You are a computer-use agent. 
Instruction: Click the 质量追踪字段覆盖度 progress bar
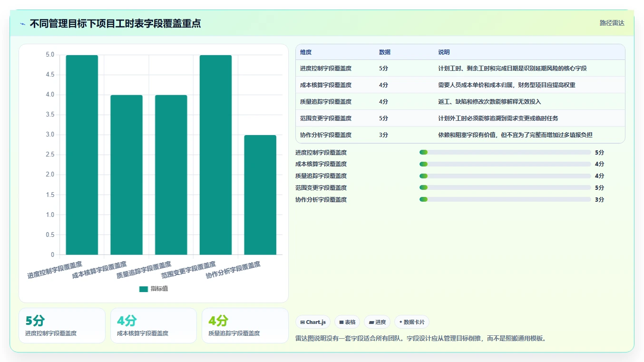505,176
